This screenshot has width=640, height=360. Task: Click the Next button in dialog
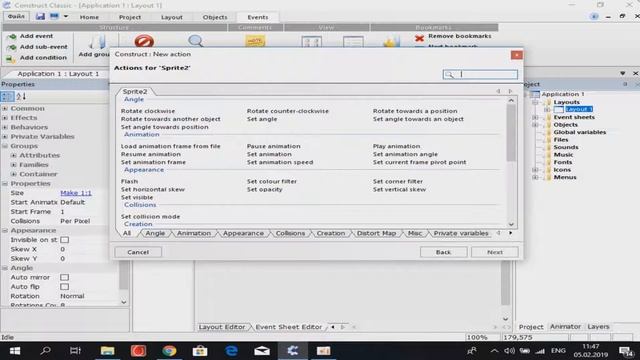pos(495,252)
